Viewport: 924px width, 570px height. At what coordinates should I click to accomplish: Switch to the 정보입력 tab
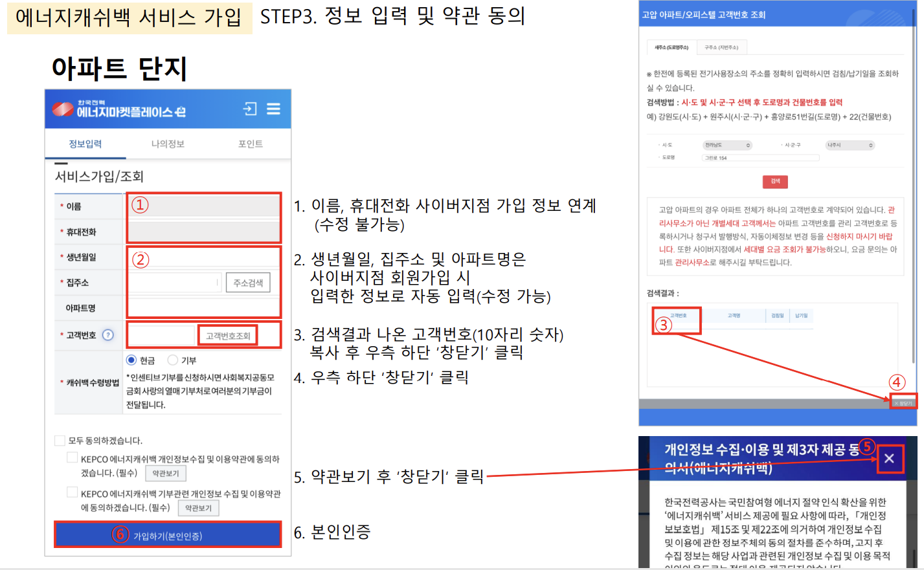(85, 144)
